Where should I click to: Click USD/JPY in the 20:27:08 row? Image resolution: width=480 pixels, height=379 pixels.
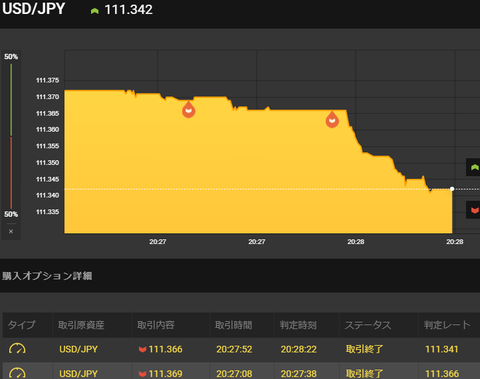pyautogui.click(x=78, y=373)
